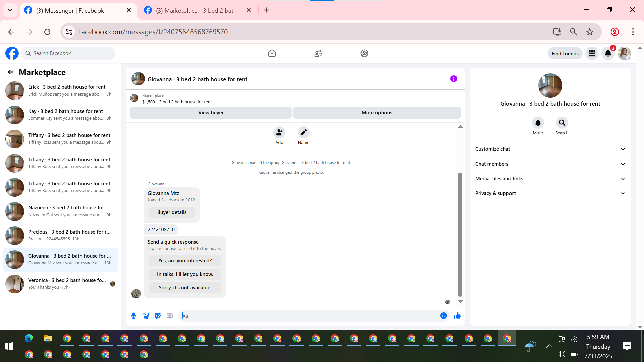Screen dimensions: 644x362
Task: Send a thumbs up like
Action: 457,316
